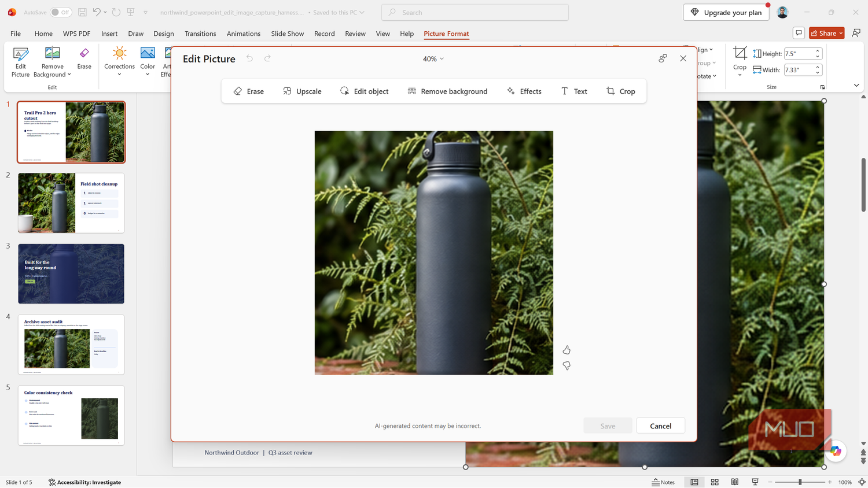Viewport: 868px width, 488px height.
Task: Switch to Reading View in status bar
Action: click(x=735, y=482)
